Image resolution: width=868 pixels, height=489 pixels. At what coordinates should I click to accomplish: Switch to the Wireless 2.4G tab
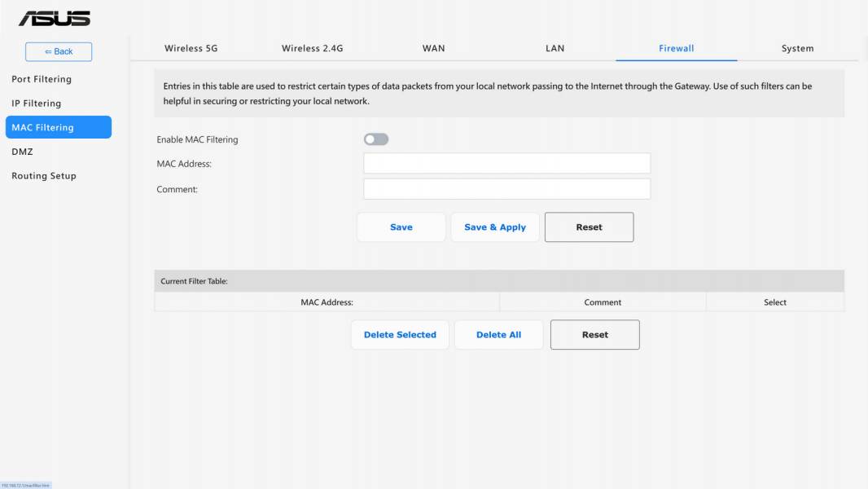[312, 48]
